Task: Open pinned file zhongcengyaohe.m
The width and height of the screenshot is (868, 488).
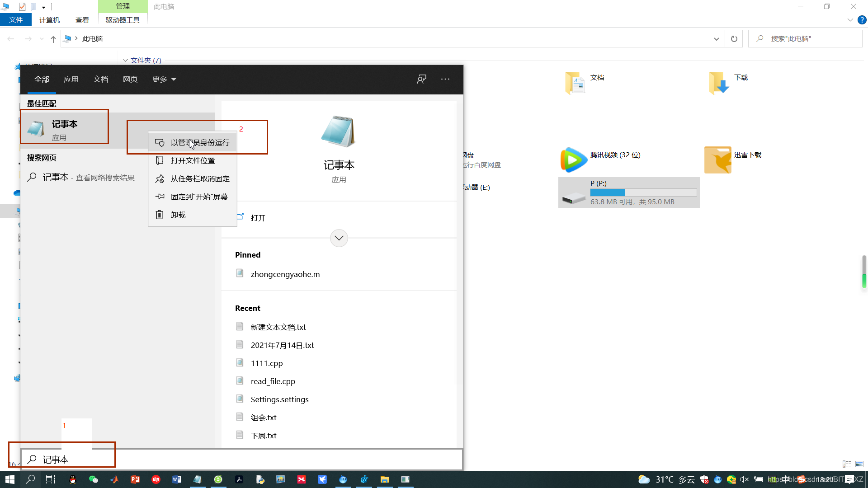Action: [x=285, y=274]
